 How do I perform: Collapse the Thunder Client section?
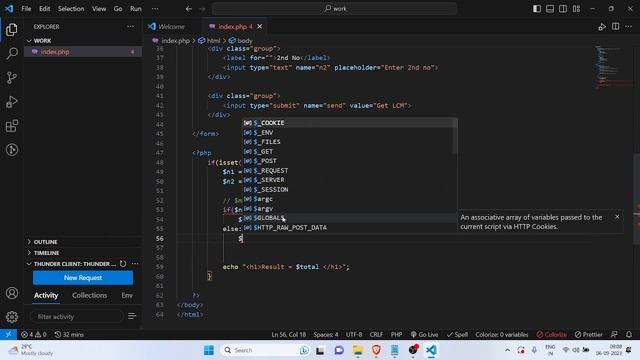point(71,264)
